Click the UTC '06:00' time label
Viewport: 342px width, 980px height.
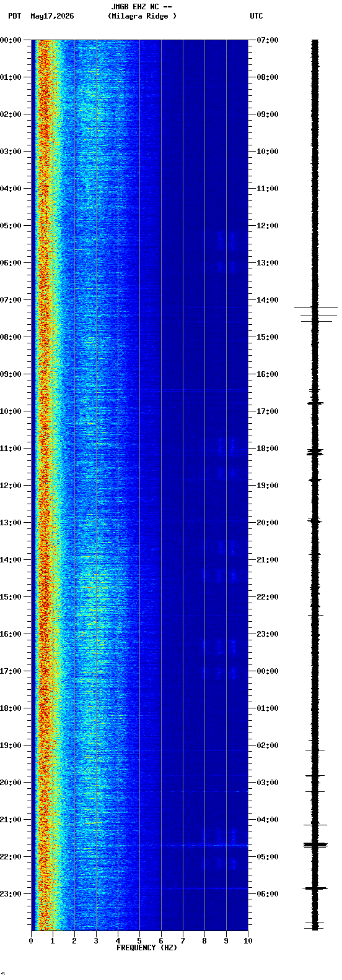[268, 894]
